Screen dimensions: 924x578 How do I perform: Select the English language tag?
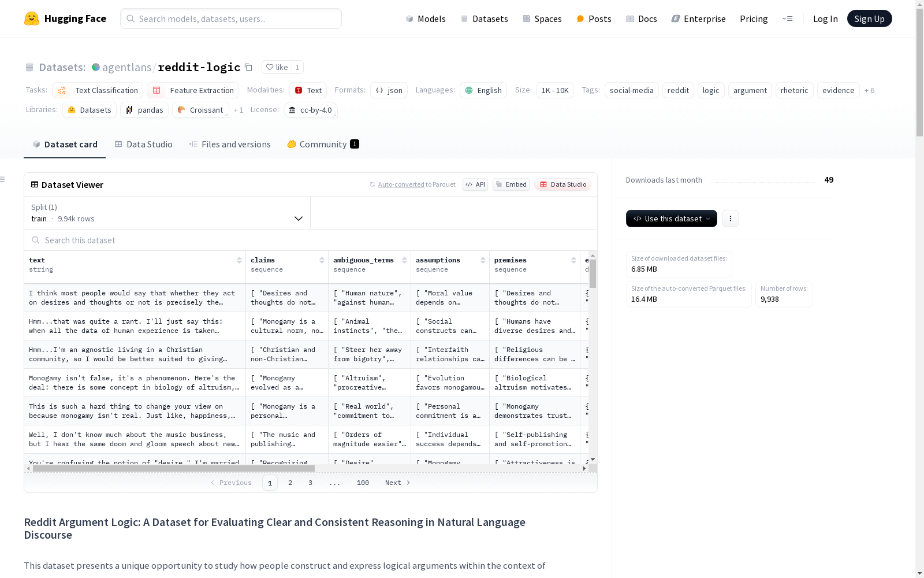[x=484, y=91]
